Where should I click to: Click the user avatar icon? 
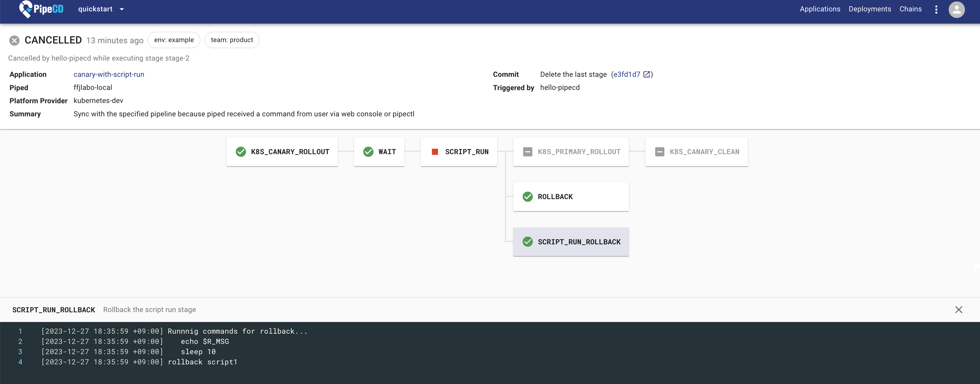(956, 9)
